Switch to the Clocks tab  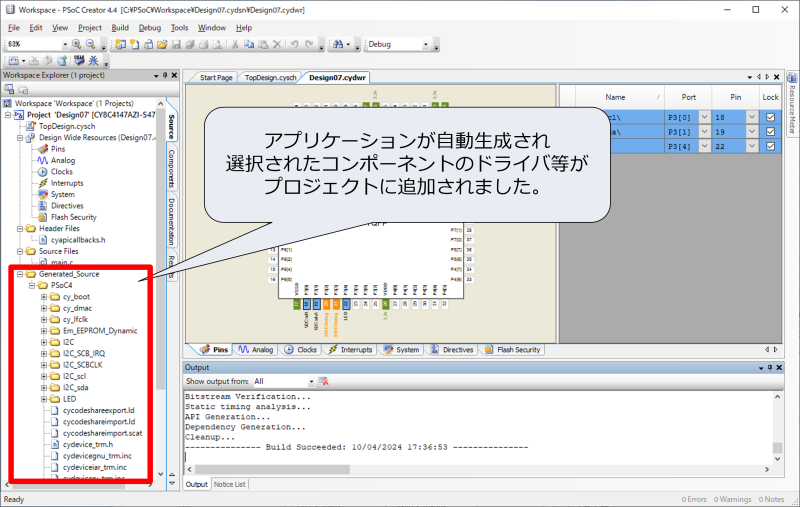(x=301, y=349)
